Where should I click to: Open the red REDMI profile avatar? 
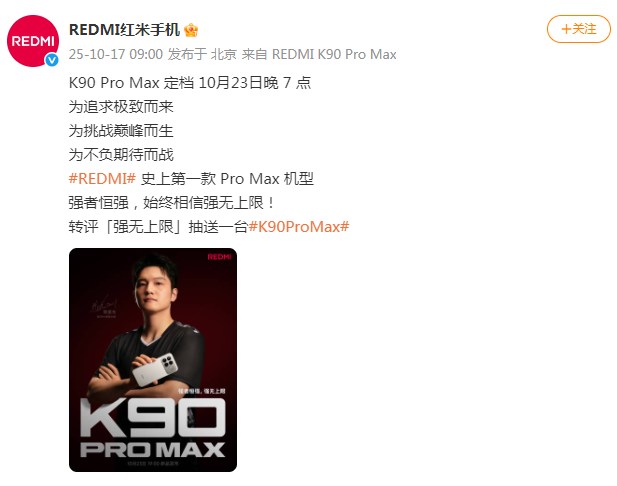33,41
